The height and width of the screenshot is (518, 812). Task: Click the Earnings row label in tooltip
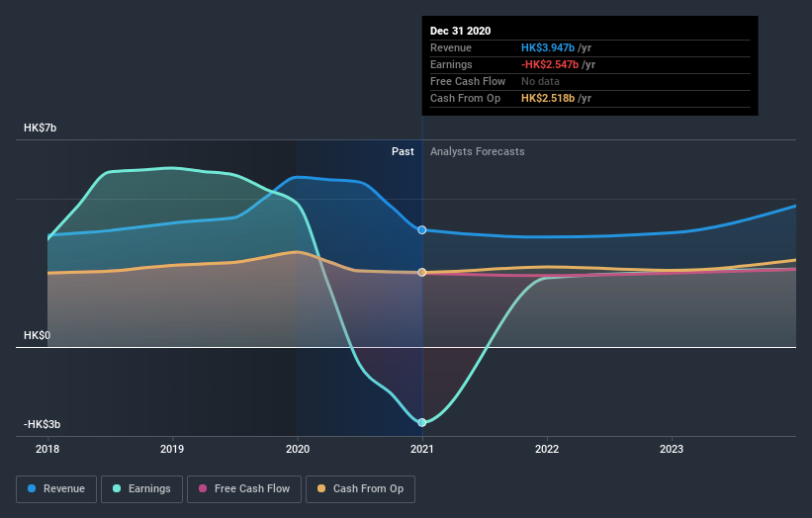point(451,64)
